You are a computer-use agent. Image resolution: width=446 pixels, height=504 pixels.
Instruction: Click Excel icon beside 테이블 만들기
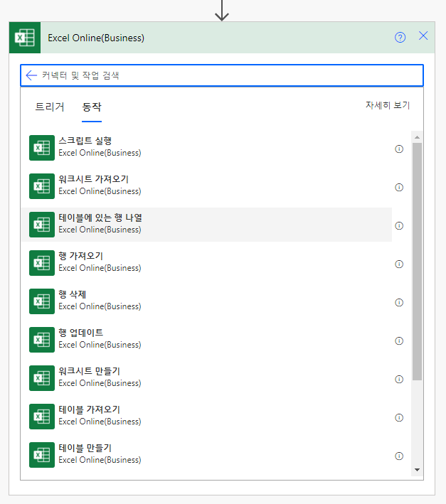(42, 455)
